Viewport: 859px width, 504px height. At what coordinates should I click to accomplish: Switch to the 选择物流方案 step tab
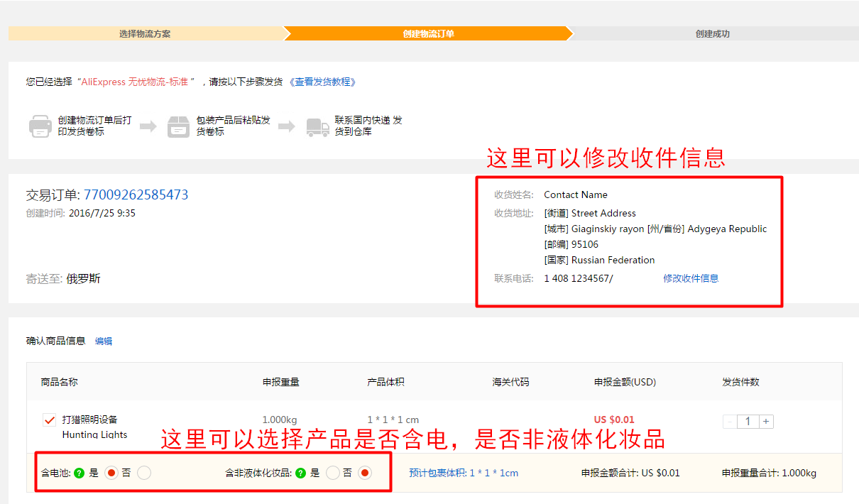pyautogui.click(x=144, y=33)
